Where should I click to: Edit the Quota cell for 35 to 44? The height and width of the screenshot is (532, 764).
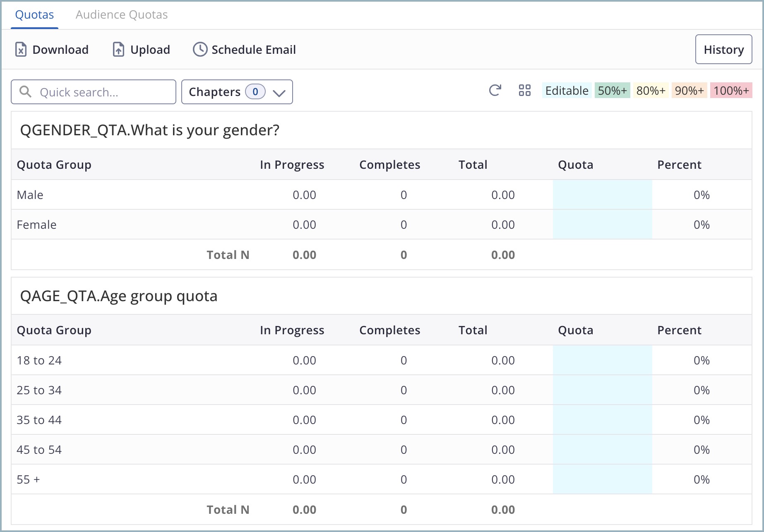[x=603, y=420]
